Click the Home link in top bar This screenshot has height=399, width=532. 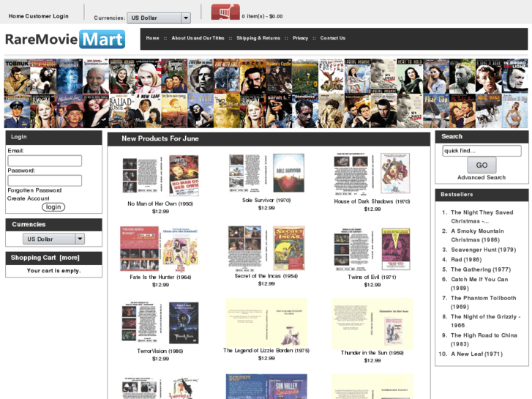point(16,16)
